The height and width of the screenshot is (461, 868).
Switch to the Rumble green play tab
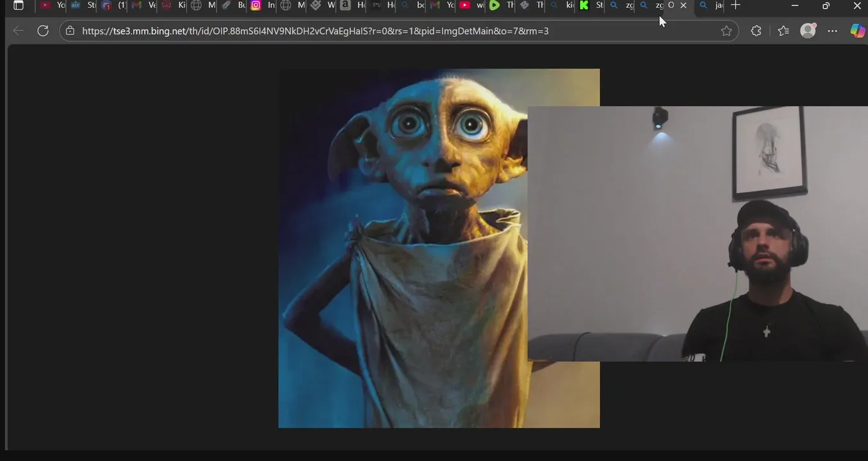502,5
